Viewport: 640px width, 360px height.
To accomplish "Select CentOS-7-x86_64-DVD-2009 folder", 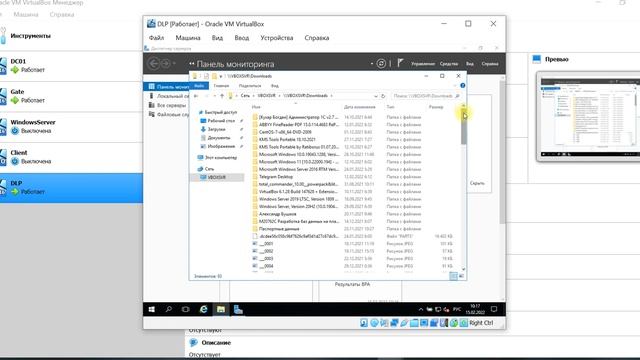I will [x=285, y=132].
